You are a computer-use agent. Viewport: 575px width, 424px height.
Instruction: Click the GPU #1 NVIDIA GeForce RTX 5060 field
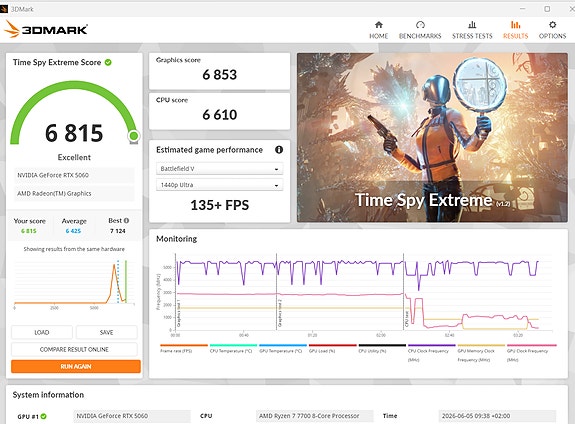click(132, 416)
